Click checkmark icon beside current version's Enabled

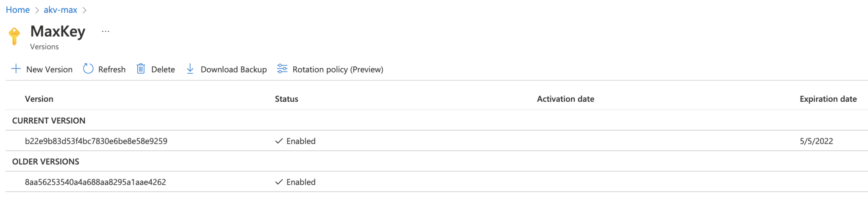(279, 141)
